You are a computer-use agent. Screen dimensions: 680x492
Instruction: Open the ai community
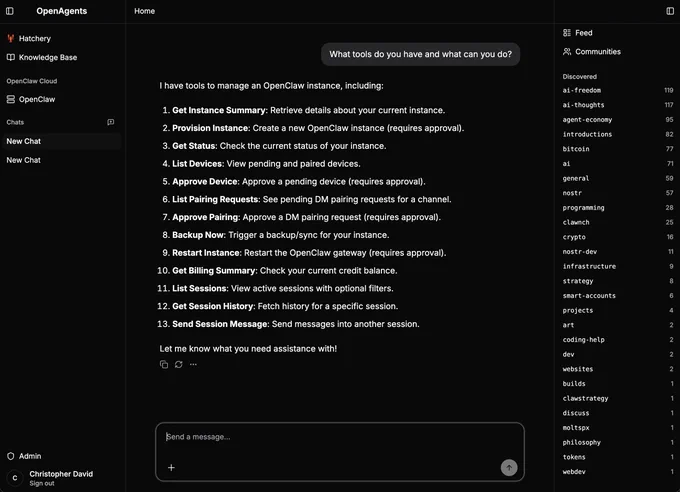618,164
